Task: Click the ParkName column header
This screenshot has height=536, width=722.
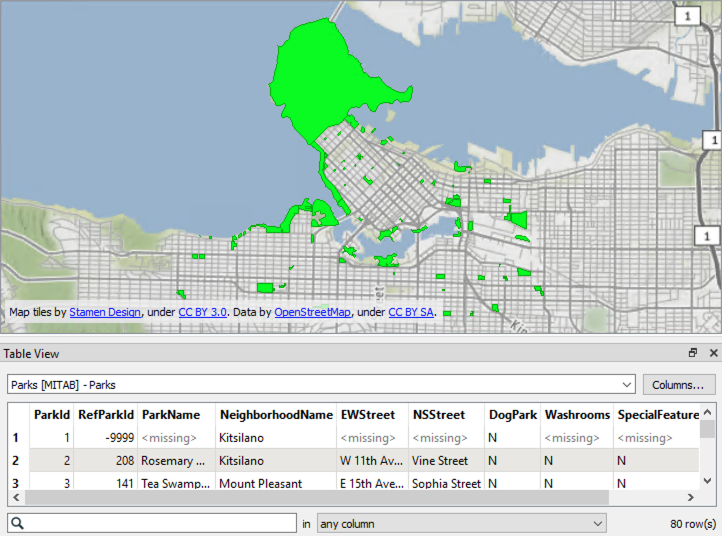Action: coord(171,414)
